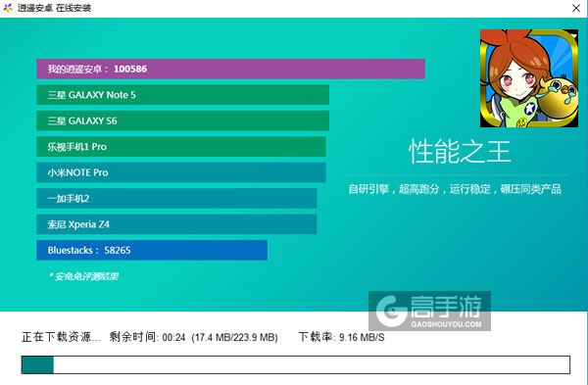
Task: Click the 逍遥安卓 在线安装 window title
Action: coord(54,8)
